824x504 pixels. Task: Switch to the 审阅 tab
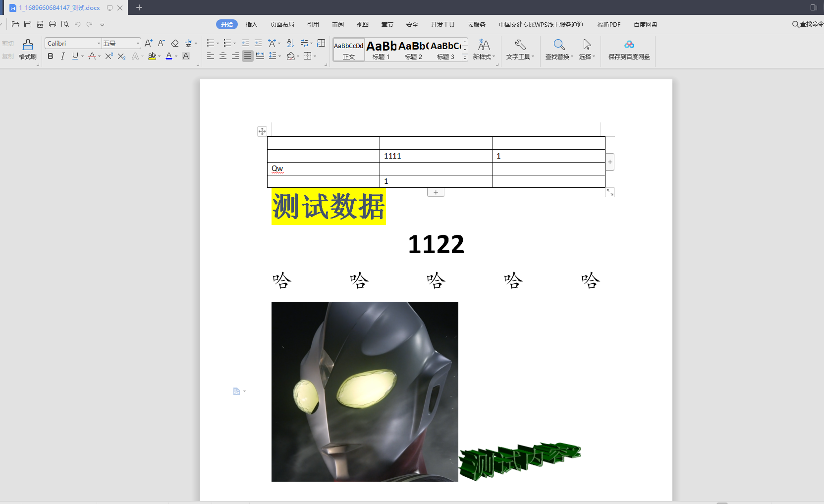pos(338,24)
